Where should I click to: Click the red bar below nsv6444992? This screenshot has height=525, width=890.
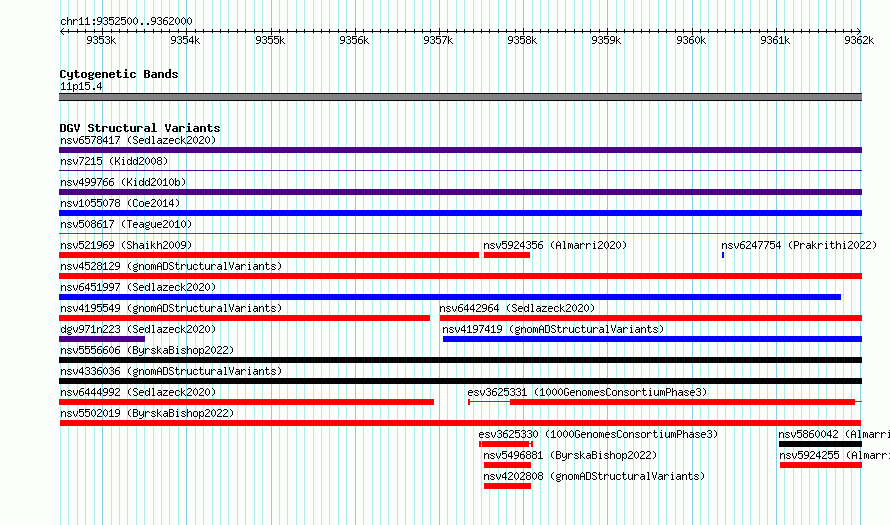pyautogui.click(x=246, y=402)
